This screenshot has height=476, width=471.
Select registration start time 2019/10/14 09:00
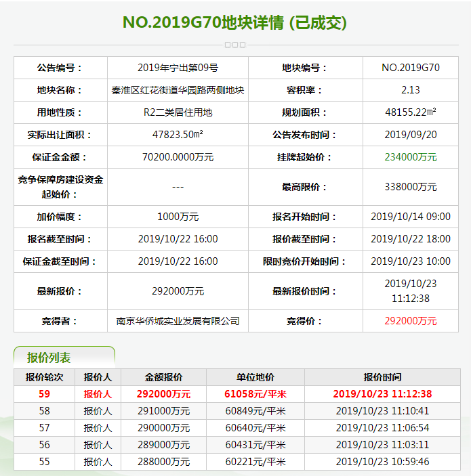[411, 217]
